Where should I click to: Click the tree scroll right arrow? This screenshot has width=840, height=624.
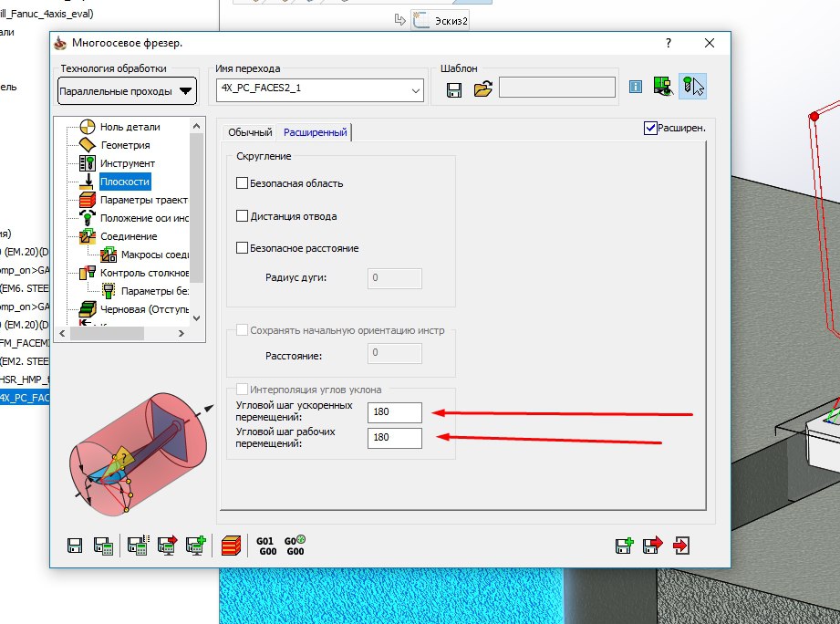coord(181,333)
